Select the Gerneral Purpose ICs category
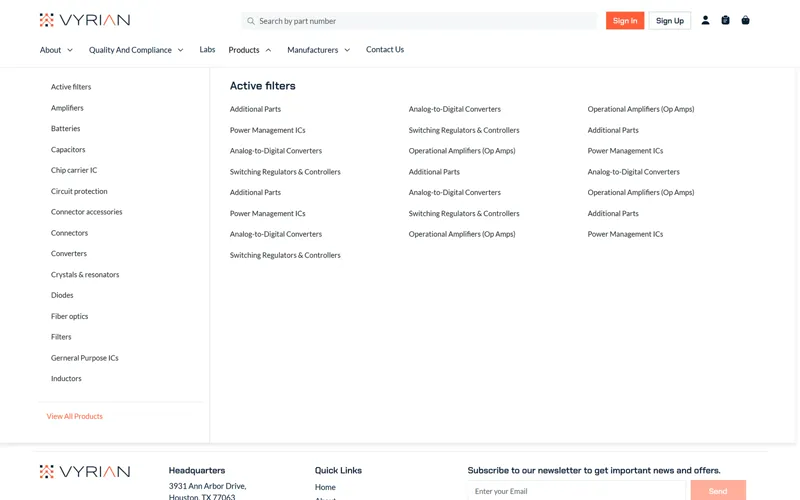Screen dimensions: 800x500 (85, 358)
